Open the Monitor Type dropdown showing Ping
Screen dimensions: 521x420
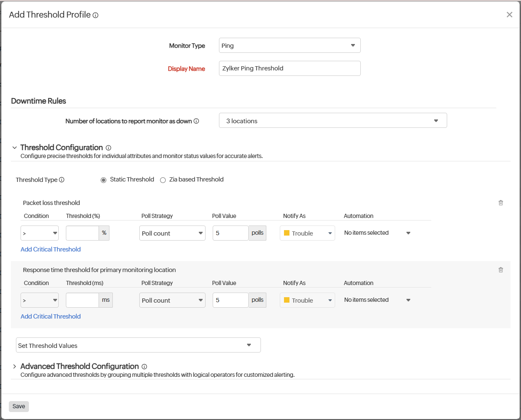pos(289,45)
